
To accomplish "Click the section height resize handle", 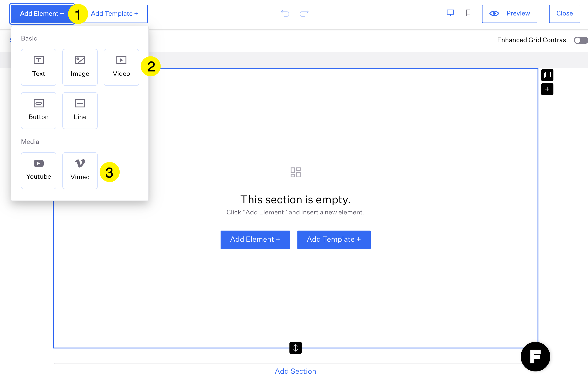I will 295,347.
